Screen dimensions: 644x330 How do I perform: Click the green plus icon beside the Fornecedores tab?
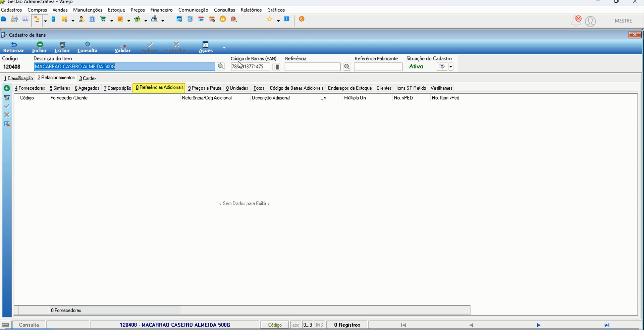coord(7,88)
